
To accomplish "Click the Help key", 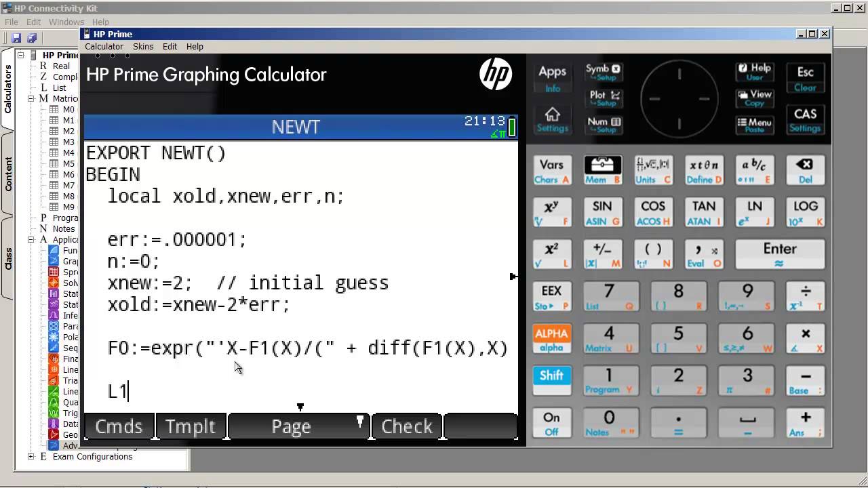I will click(754, 72).
